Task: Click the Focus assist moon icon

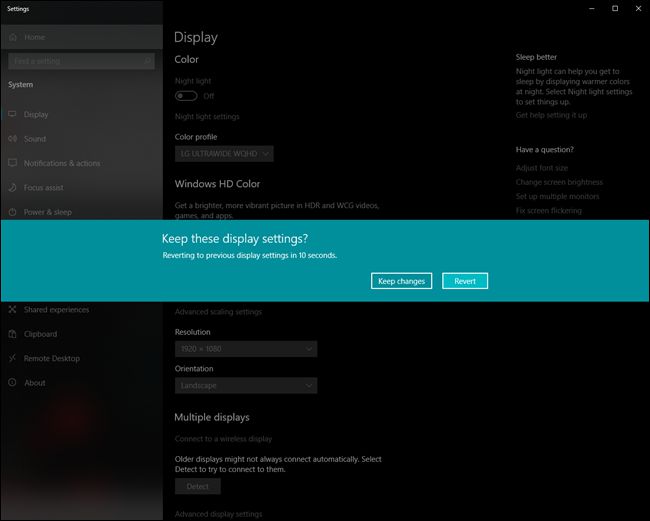Action: [12, 187]
